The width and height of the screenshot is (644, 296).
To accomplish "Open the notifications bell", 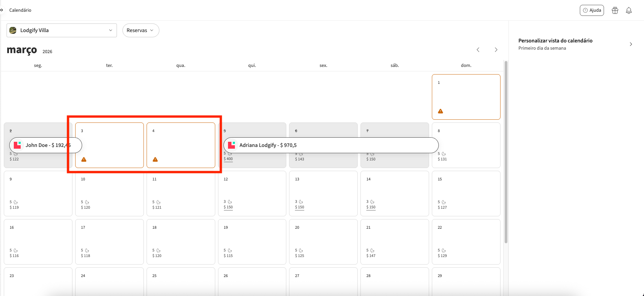I will pyautogui.click(x=629, y=10).
